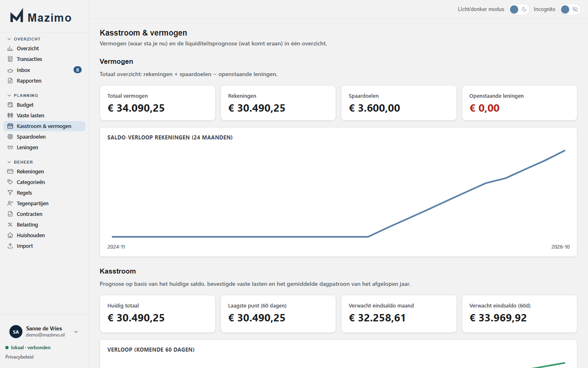
Task: Collapse the PLANNING sidebar section
Action: [x=23, y=95]
